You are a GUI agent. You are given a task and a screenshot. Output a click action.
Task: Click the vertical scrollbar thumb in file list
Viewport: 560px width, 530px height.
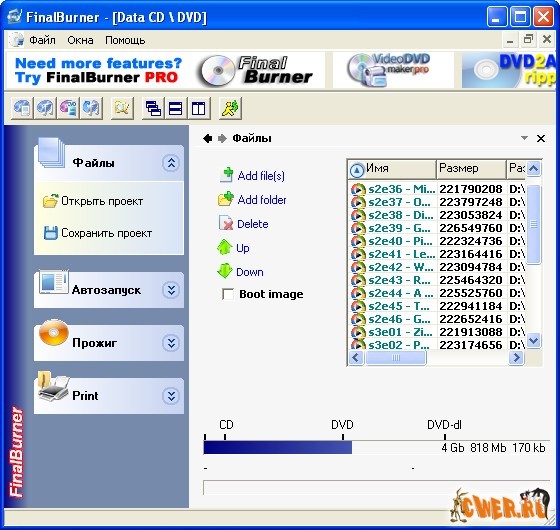(x=534, y=224)
